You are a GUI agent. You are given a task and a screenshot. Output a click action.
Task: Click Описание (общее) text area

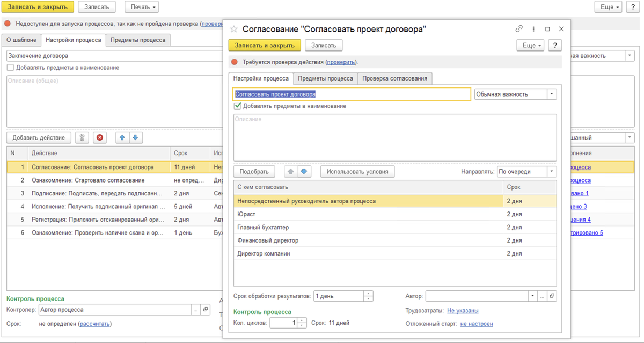pos(115,101)
